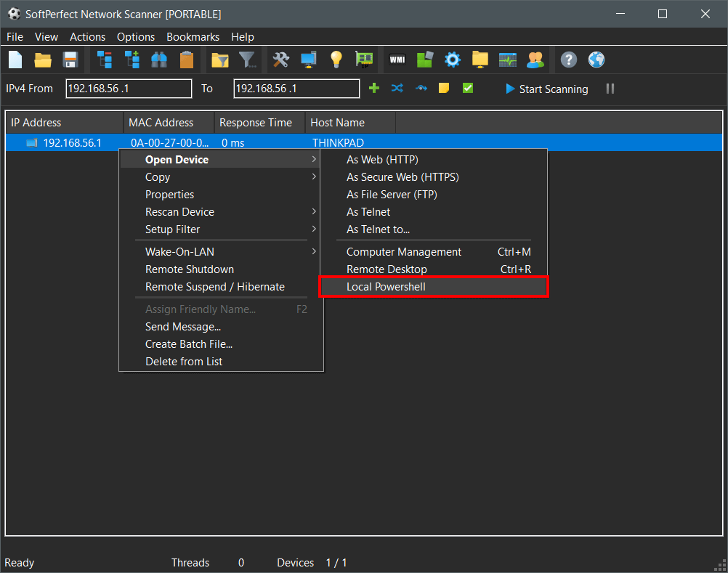
Task: Launch Remote Desktop from the submenu
Action: click(434, 269)
